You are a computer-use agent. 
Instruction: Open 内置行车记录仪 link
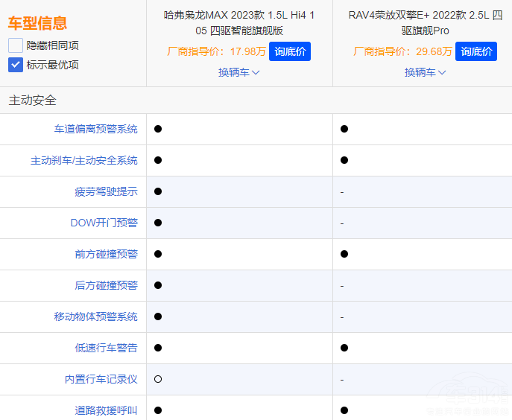[x=101, y=379]
